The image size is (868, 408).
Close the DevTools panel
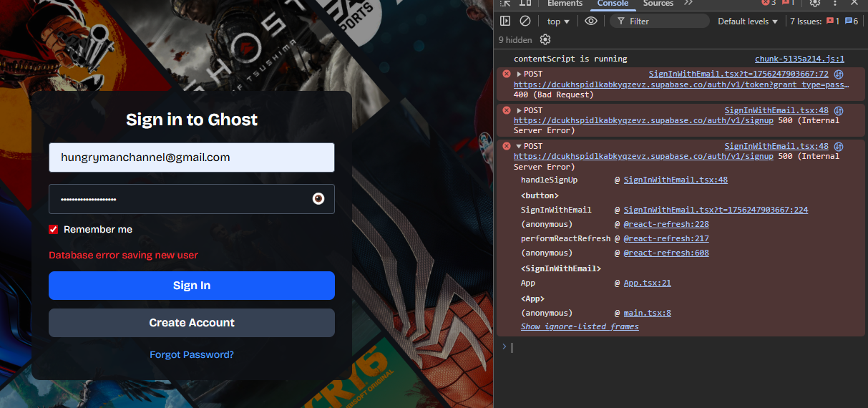pos(854,3)
